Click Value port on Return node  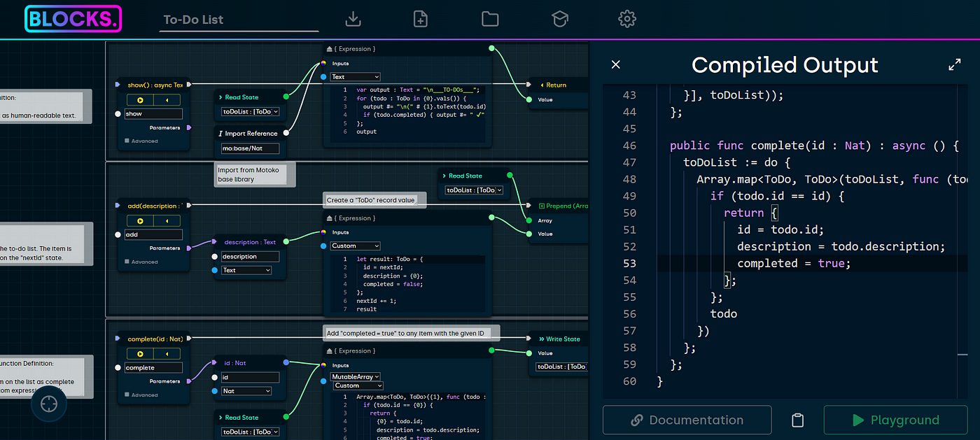(x=529, y=99)
